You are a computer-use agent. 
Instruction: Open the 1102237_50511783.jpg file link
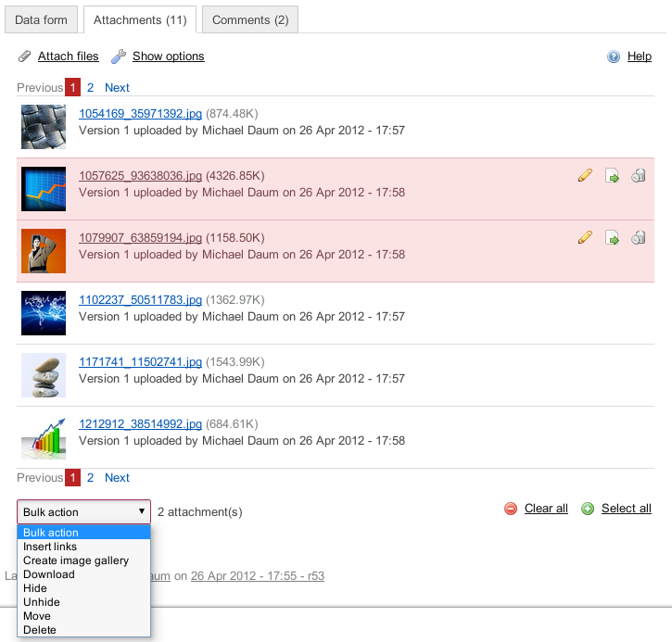140,299
